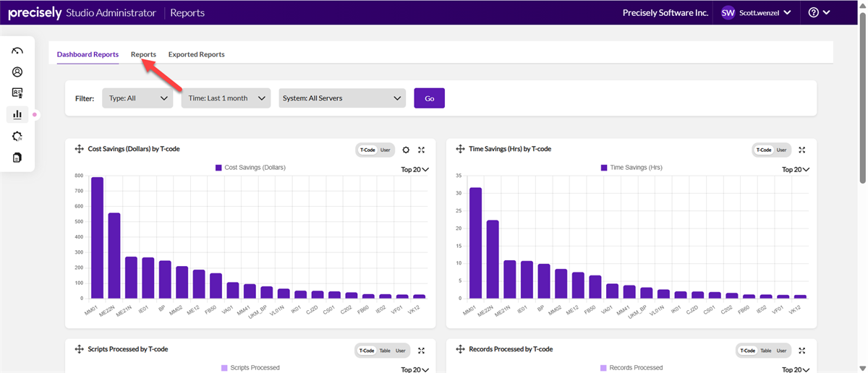Click the move handle on Cost Savings chart
Screen dimensions: 868x373
pyautogui.click(x=79, y=149)
